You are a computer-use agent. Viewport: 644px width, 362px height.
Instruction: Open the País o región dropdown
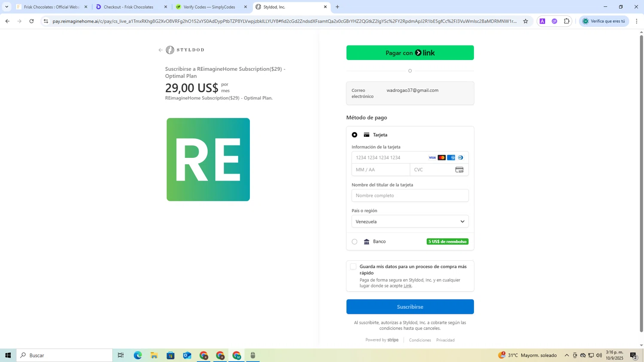pyautogui.click(x=410, y=221)
